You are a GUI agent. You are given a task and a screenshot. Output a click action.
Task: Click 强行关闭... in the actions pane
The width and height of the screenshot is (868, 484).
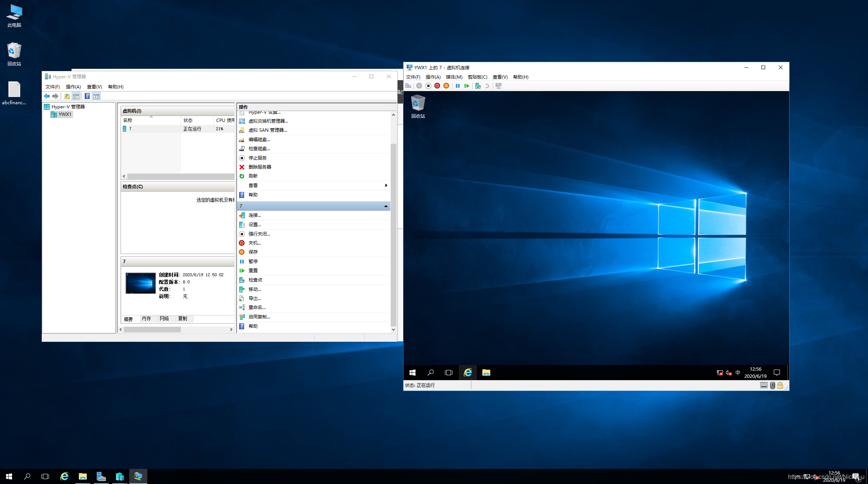pos(259,234)
